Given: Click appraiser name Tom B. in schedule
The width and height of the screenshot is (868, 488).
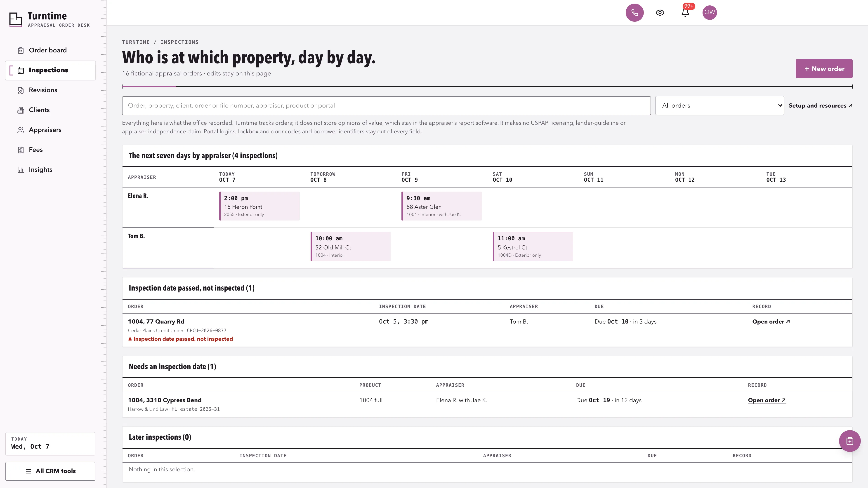Looking at the screenshot, I should [x=136, y=236].
